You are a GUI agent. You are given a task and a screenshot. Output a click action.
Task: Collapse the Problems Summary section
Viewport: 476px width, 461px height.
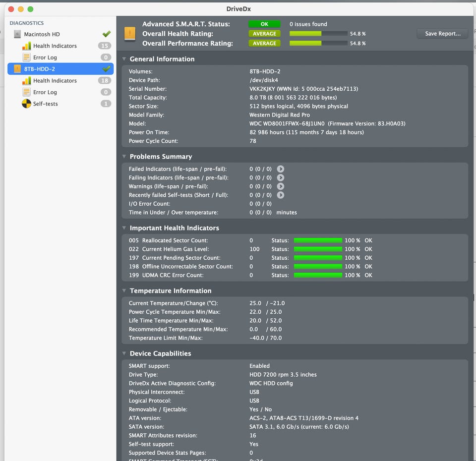pos(124,156)
